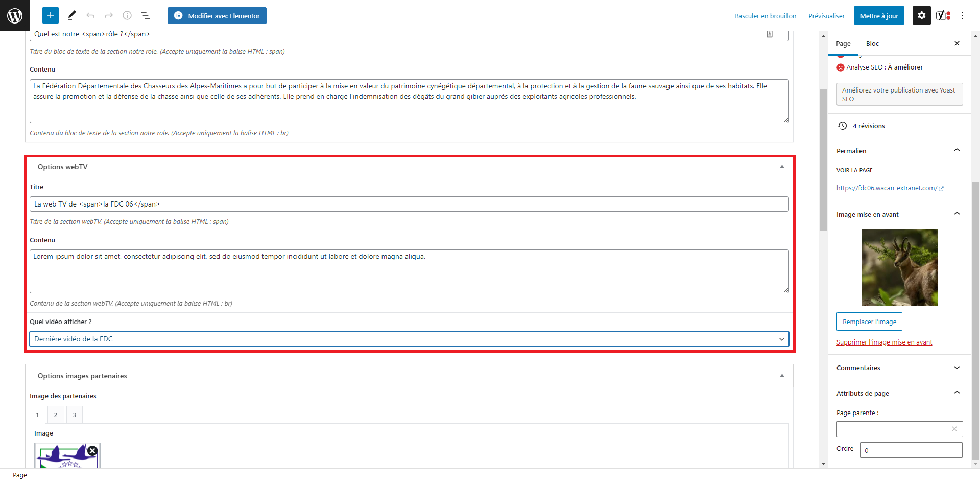This screenshot has width=980, height=481.
Task: Remove the partner image with X badge
Action: [92, 451]
